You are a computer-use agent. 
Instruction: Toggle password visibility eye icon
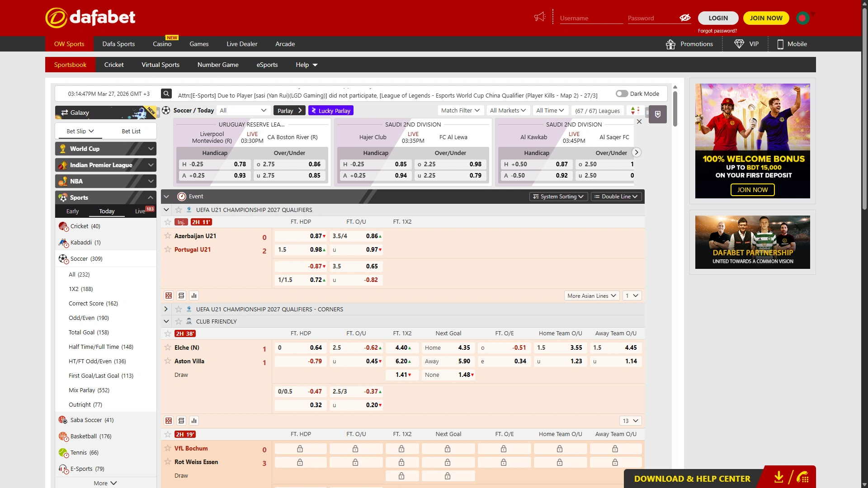[x=685, y=18]
